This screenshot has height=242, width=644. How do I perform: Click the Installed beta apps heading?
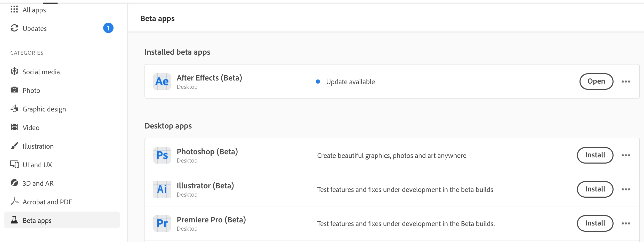click(x=178, y=52)
